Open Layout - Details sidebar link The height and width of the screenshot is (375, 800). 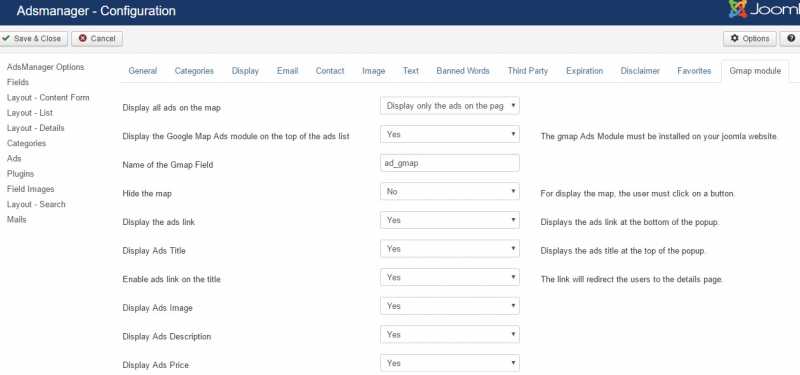click(36, 128)
